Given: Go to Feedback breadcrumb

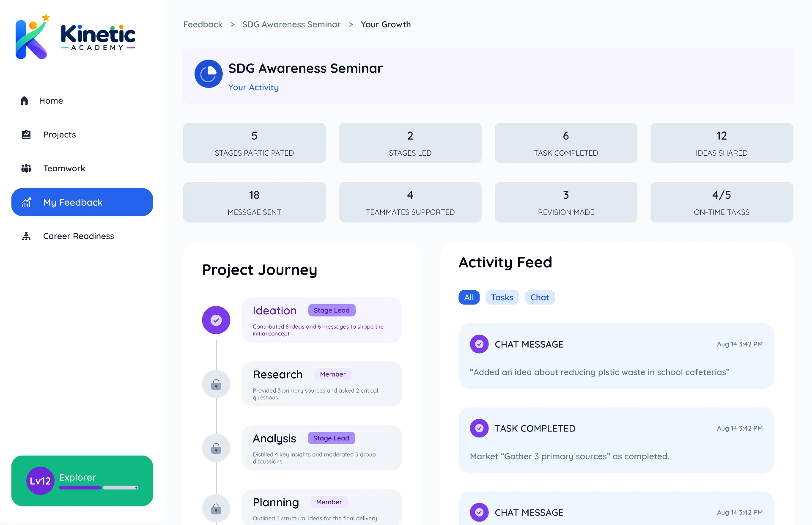Looking at the screenshot, I should point(203,25).
